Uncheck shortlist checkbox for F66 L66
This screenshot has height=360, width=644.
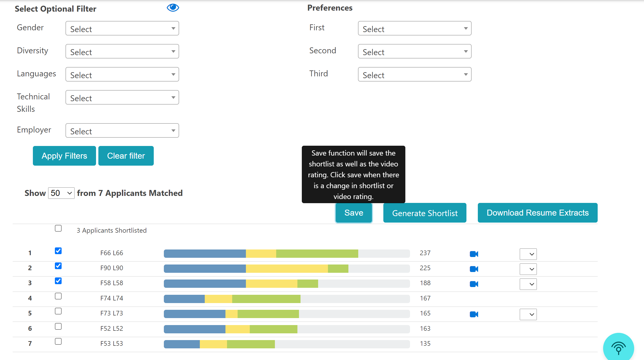tap(58, 251)
